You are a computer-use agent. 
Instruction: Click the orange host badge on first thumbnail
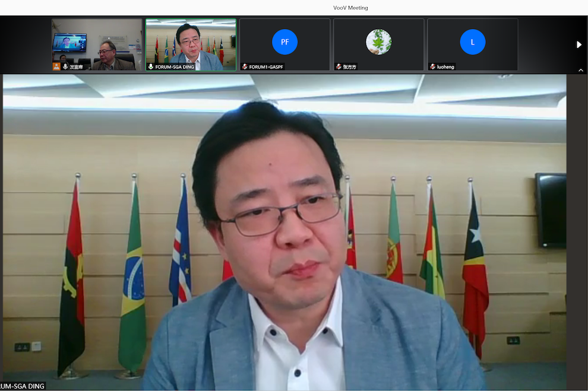click(x=57, y=66)
